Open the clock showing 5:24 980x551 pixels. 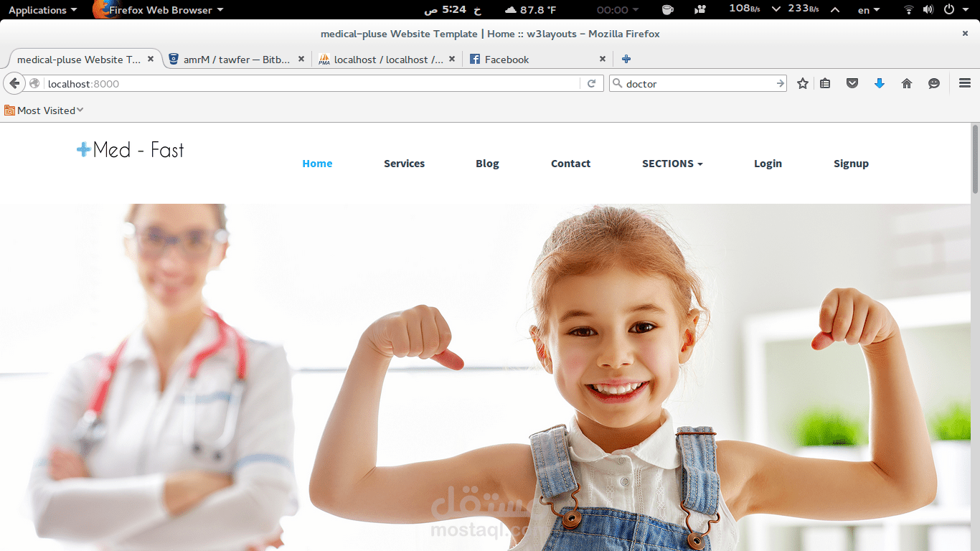[453, 10]
